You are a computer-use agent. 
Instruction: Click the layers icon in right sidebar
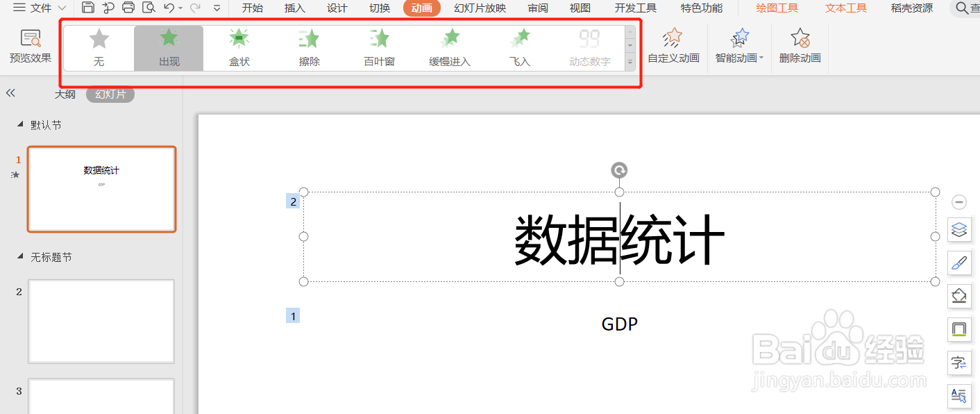click(959, 230)
